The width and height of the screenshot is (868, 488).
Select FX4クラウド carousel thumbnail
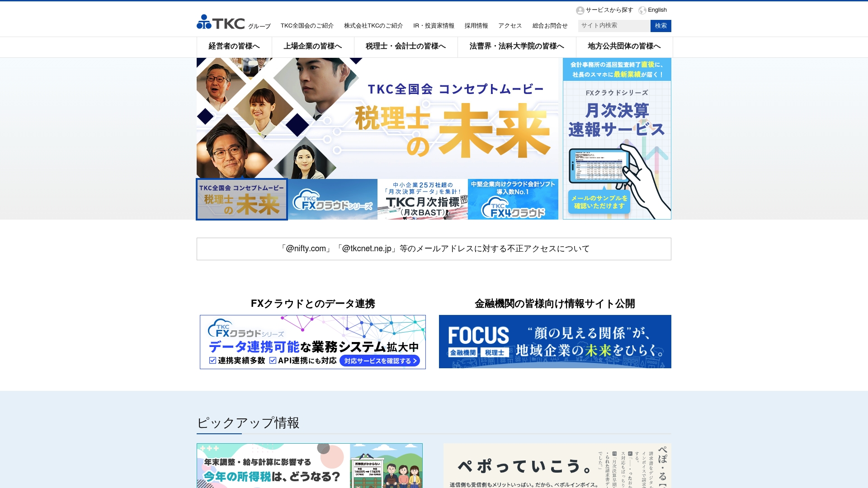click(513, 199)
